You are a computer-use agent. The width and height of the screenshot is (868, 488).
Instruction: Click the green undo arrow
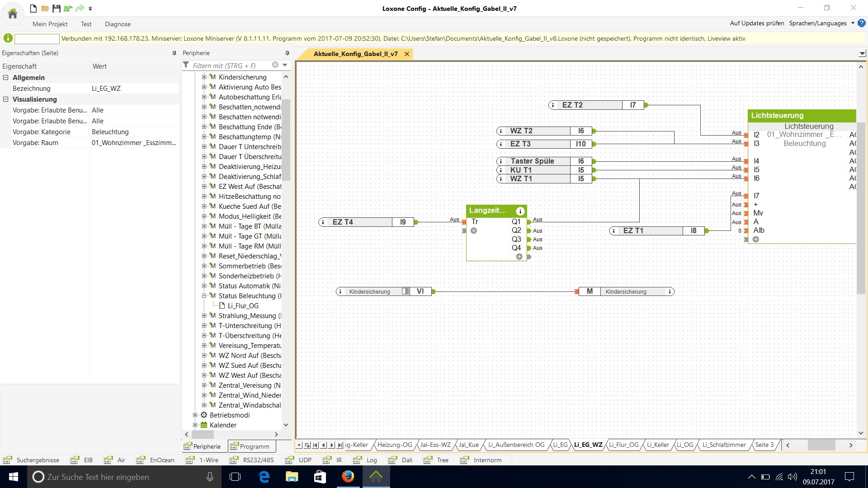pyautogui.click(x=68, y=9)
